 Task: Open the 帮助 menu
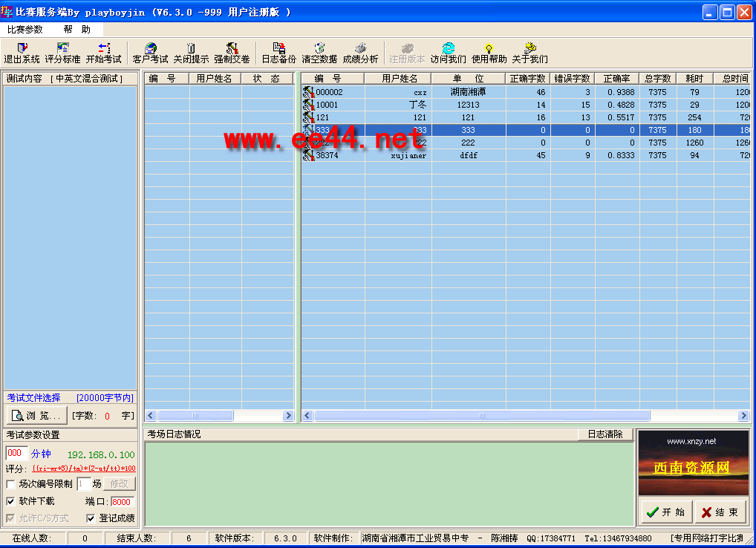[x=76, y=30]
